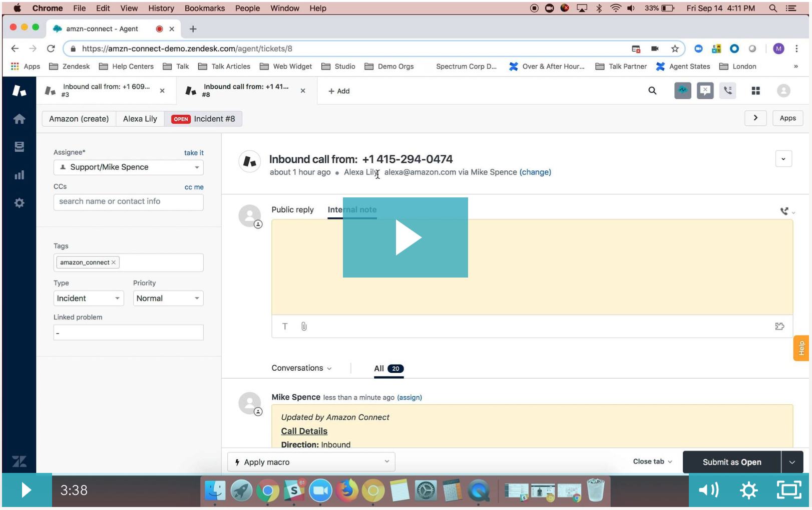
Task: Expand the Type dropdown showing Incident
Action: 88,298
